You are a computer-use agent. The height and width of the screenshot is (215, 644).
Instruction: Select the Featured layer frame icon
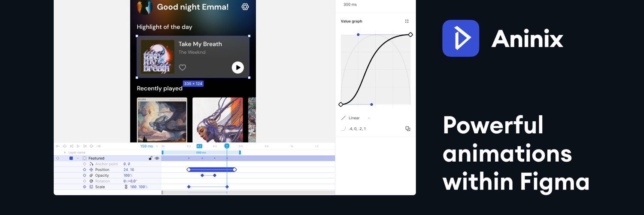tap(85, 158)
